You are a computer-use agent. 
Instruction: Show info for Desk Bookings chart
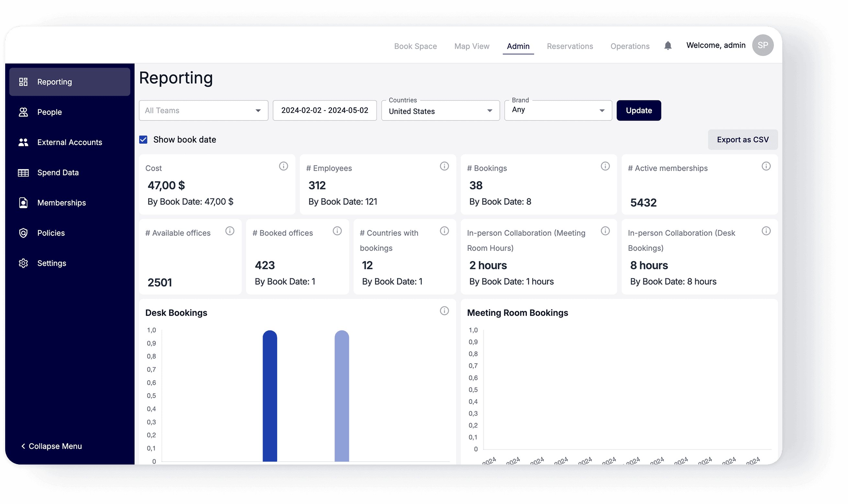pos(444,311)
